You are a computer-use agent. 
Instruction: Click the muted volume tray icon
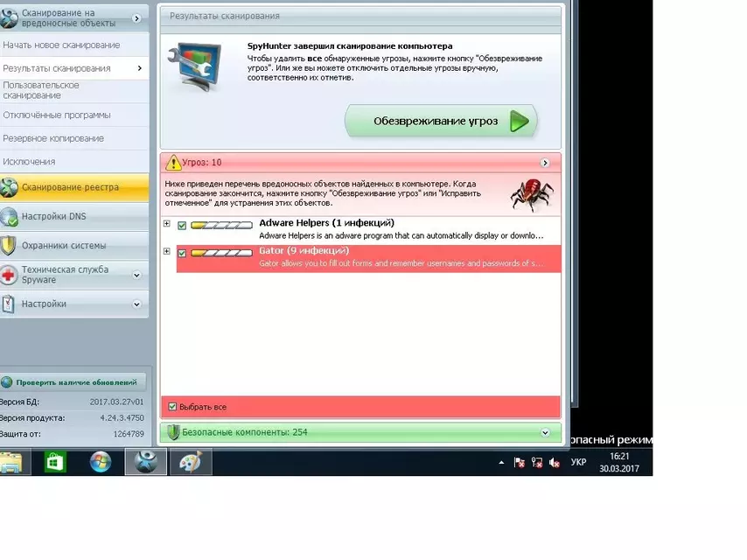[x=554, y=462]
